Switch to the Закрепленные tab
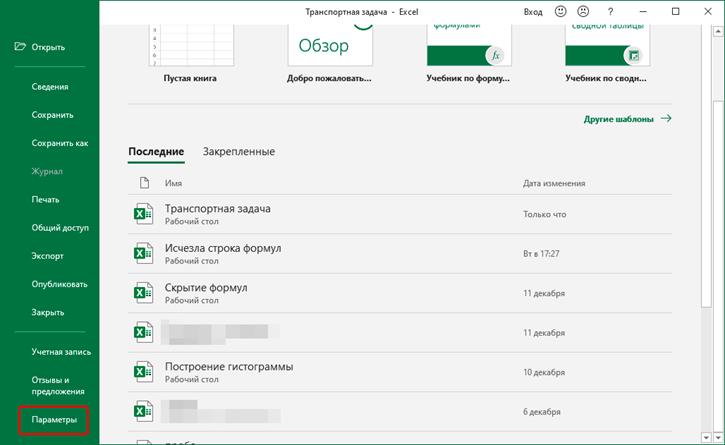The image size is (725, 445). 239,152
